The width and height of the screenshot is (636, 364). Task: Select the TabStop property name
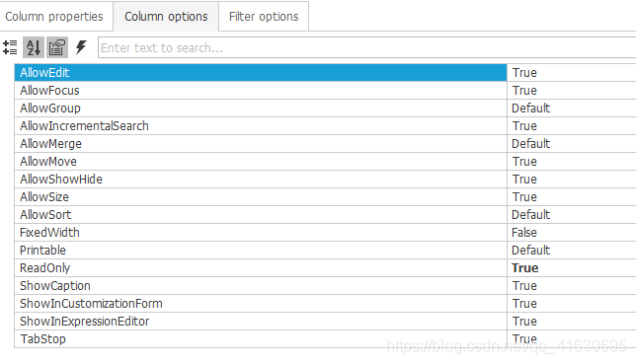coord(43,339)
